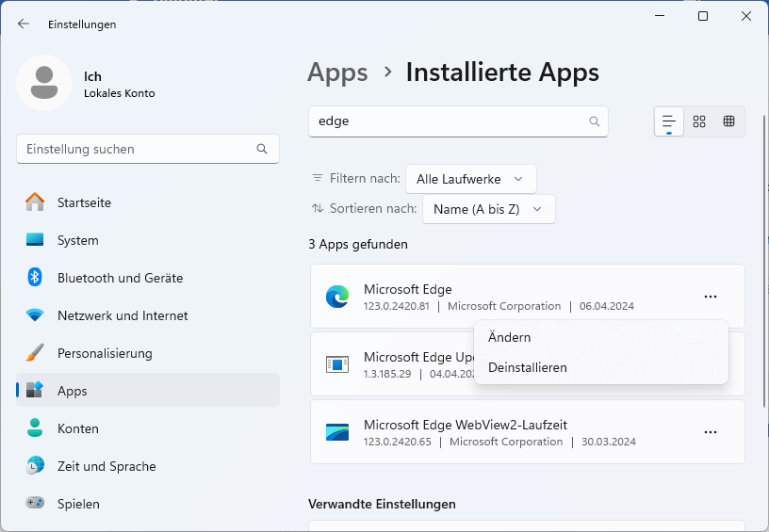This screenshot has width=769, height=532.
Task: Click the vertical scrollbar on the right
Action: coord(763,282)
